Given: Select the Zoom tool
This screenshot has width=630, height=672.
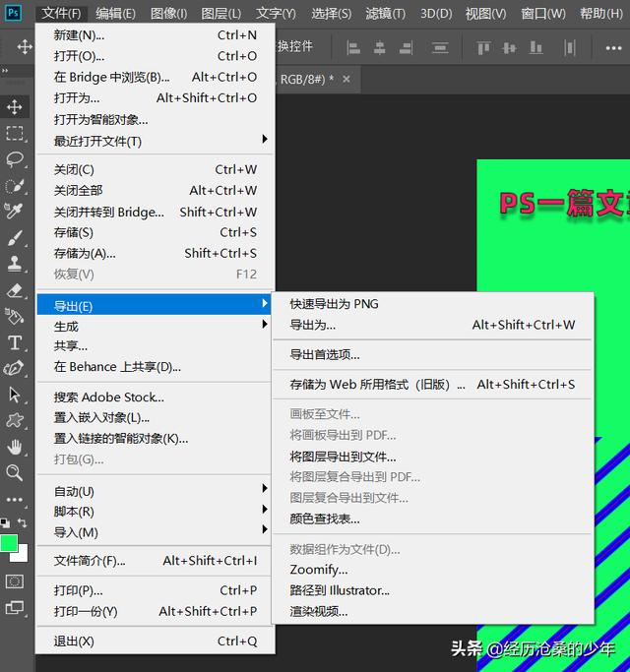Looking at the screenshot, I should [x=15, y=472].
